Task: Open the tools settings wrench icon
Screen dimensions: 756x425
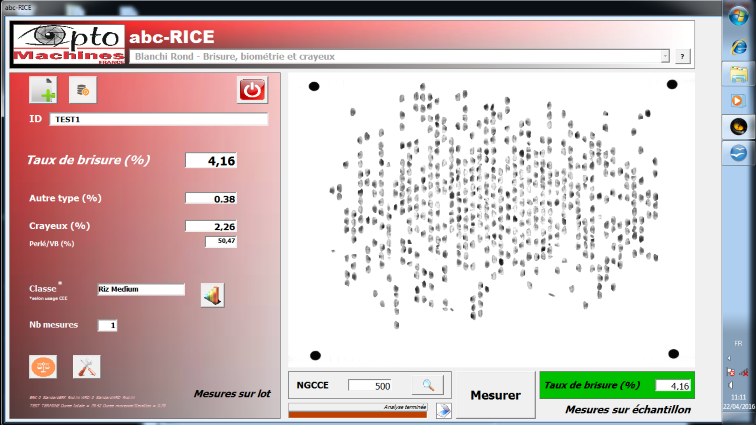Action: pos(87,367)
